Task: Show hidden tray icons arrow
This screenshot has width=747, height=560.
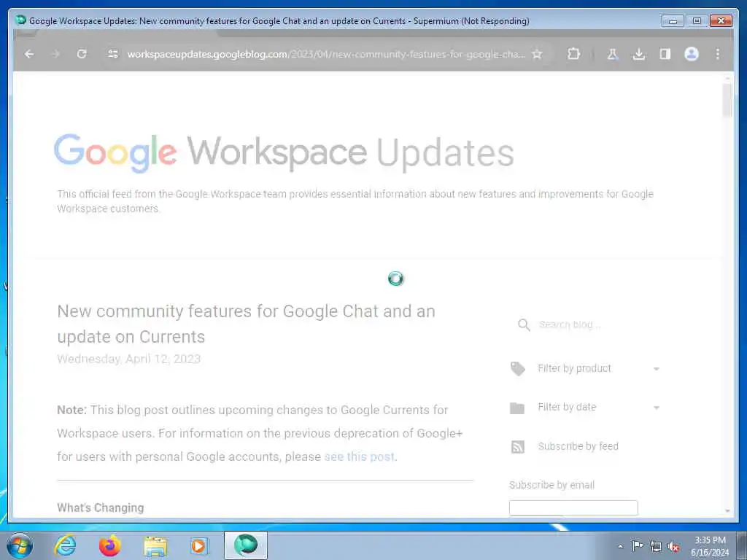Action: [620, 546]
